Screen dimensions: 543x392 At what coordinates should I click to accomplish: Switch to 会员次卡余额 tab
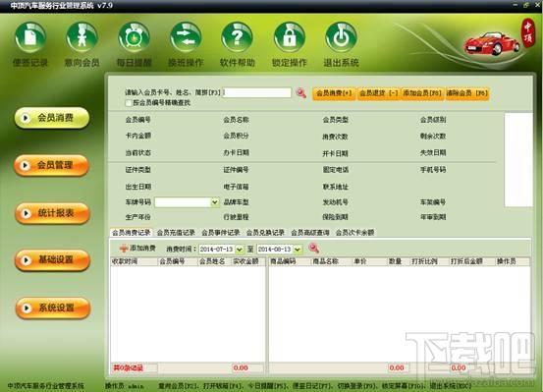[354, 233]
